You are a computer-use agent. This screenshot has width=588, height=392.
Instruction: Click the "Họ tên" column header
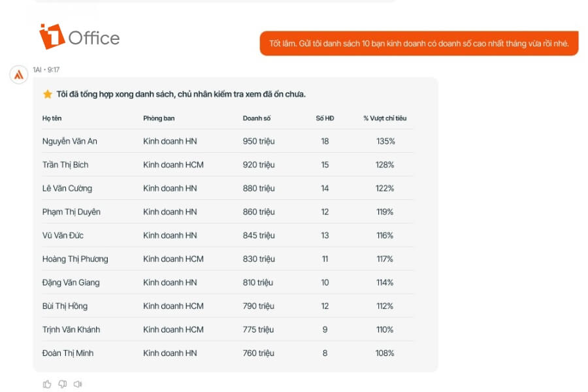[52, 118]
